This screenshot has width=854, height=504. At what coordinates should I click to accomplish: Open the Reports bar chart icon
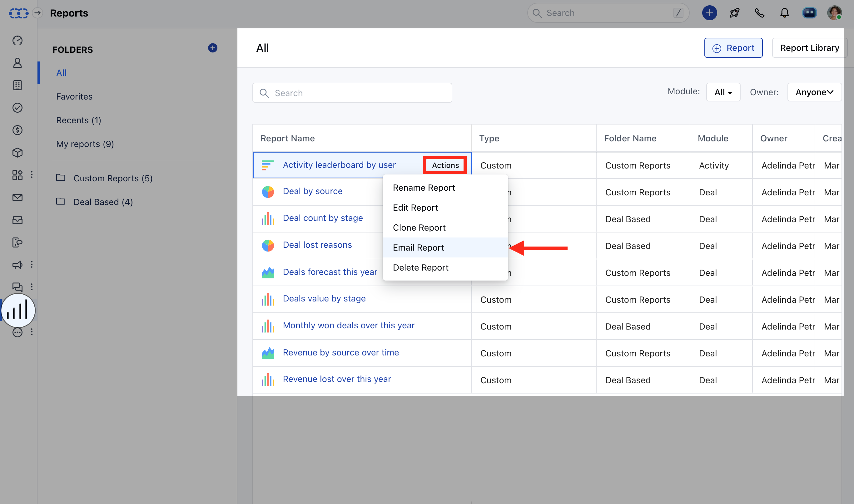18,310
